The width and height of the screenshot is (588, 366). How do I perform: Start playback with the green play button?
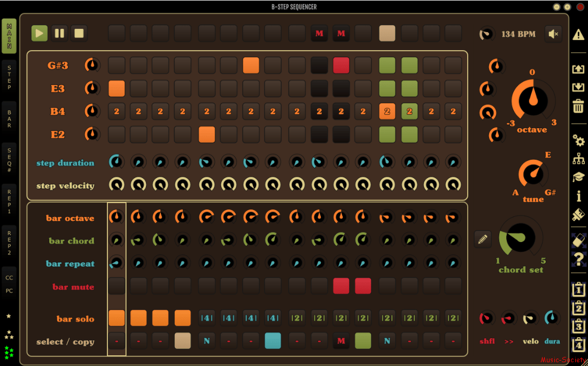[x=40, y=33]
